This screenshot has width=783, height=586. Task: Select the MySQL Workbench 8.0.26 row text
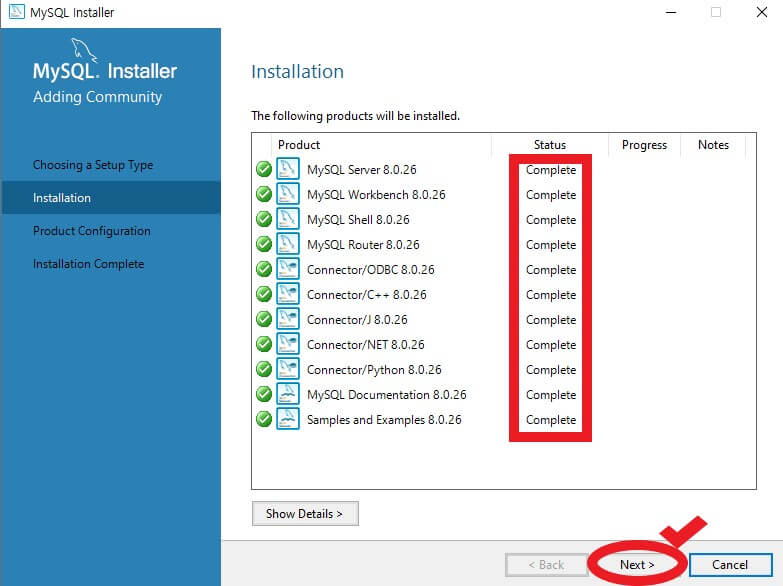tap(376, 195)
